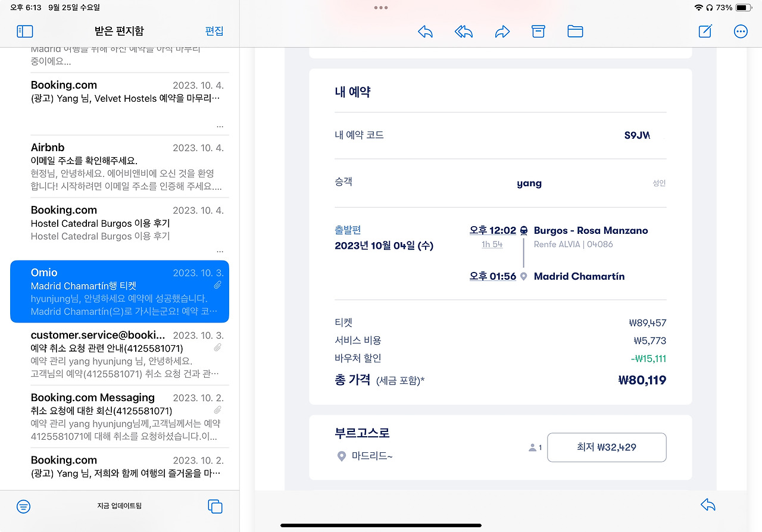Tap the reply arrow in the toolbar

pyautogui.click(x=425, y=32)
